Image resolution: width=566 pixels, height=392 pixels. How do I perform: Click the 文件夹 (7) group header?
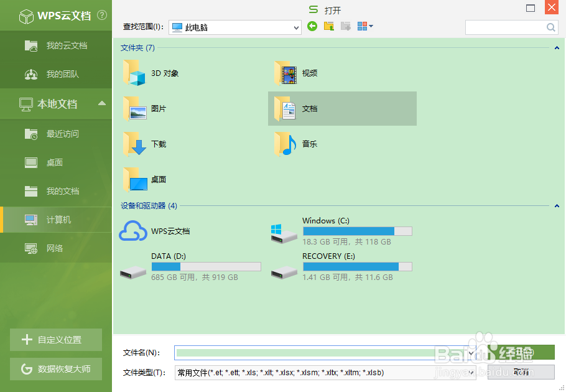point(137,48)
